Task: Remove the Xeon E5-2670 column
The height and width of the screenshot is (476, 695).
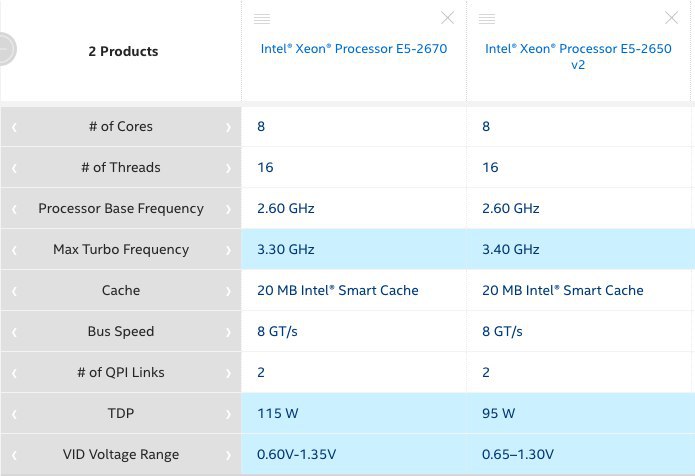Action: point(448,18)
